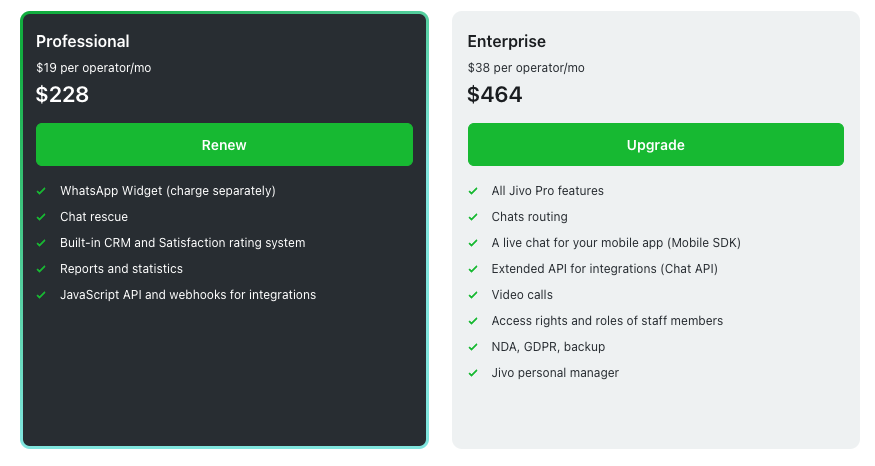Click checkmark beside NDA, GDPR, backup

473,347
